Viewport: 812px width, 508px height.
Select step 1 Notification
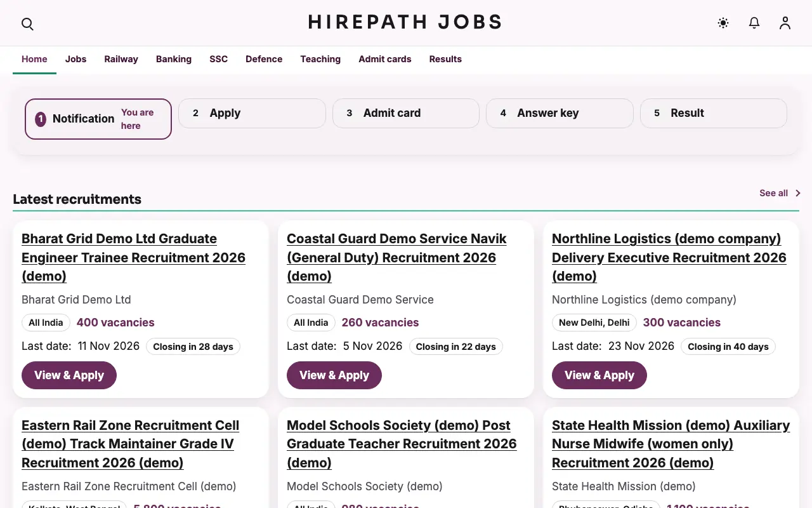[98, 119]
